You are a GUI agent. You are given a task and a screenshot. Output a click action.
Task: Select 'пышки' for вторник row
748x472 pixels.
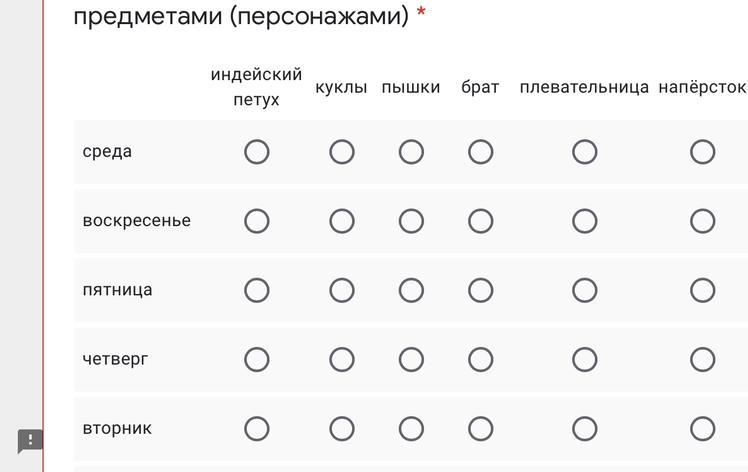point(411,429)
